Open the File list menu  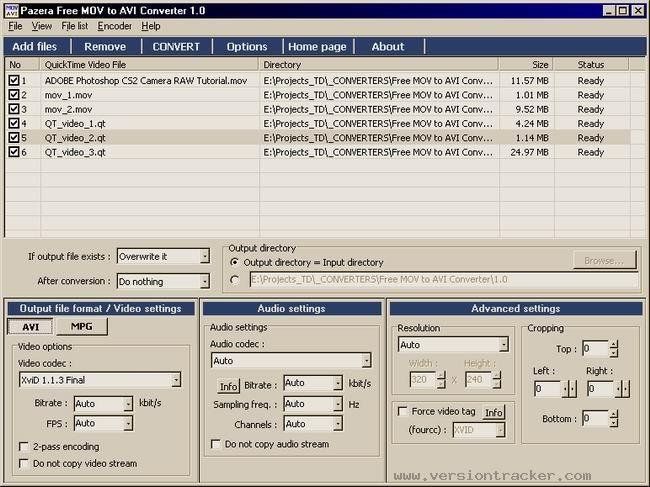(75, 26)
